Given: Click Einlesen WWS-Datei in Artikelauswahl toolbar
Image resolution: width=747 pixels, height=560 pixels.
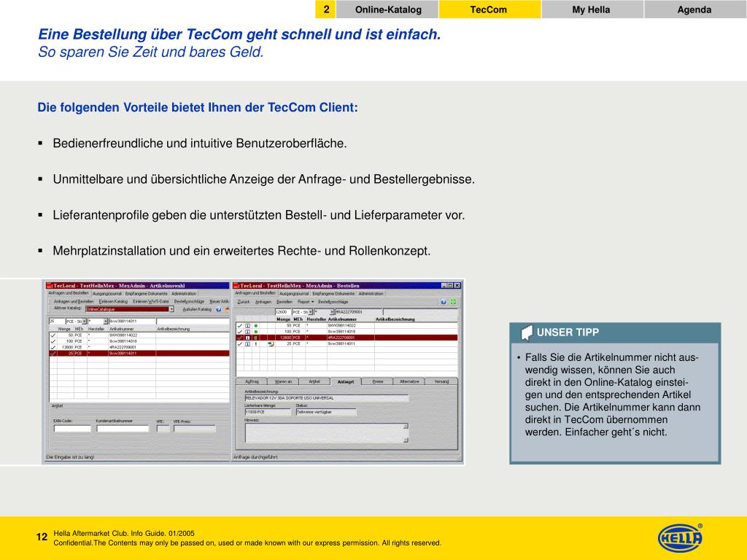Looking at the screenshot, I should tap(151, 301).
